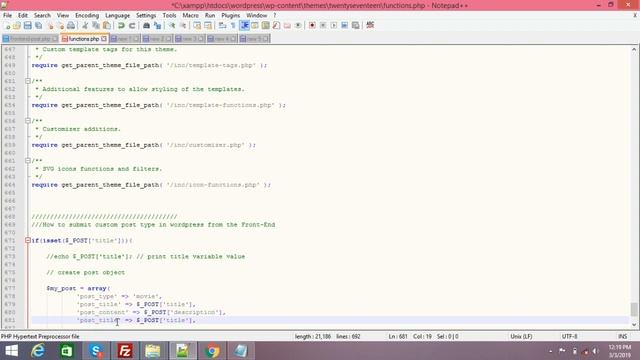Close the new 4 tab

click(233, 39)
